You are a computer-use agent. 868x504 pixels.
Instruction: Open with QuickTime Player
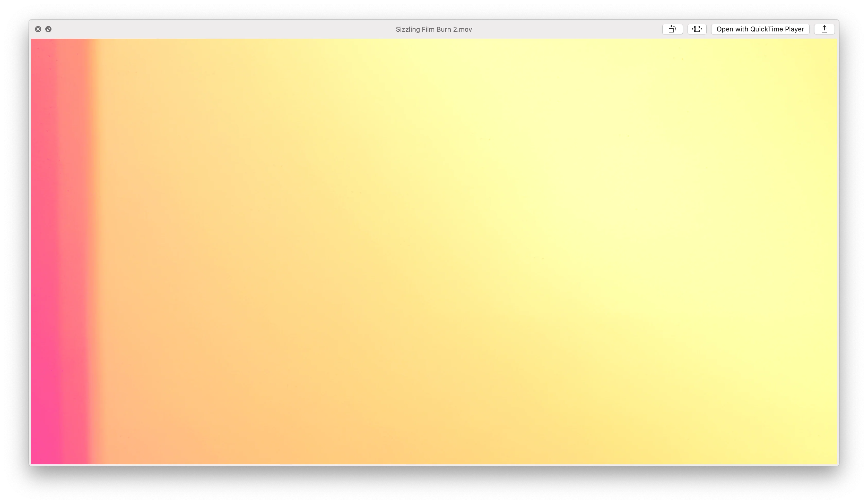[x=760, y=29]
